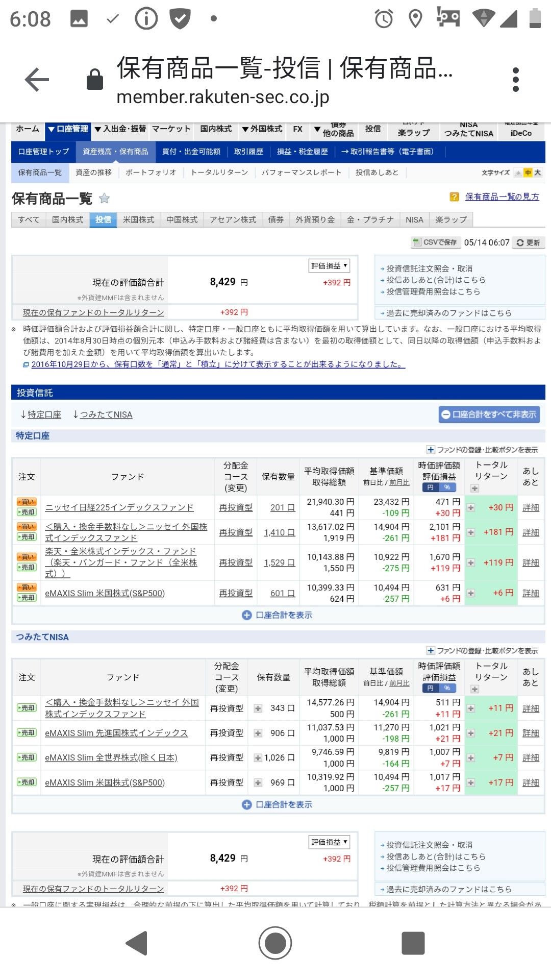
Task: Jump to 特定口座 section anchor link
Action: point(44,414)
